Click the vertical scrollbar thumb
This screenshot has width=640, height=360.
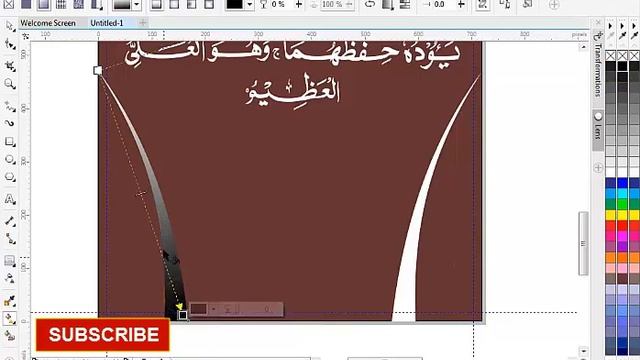[583, 244]
